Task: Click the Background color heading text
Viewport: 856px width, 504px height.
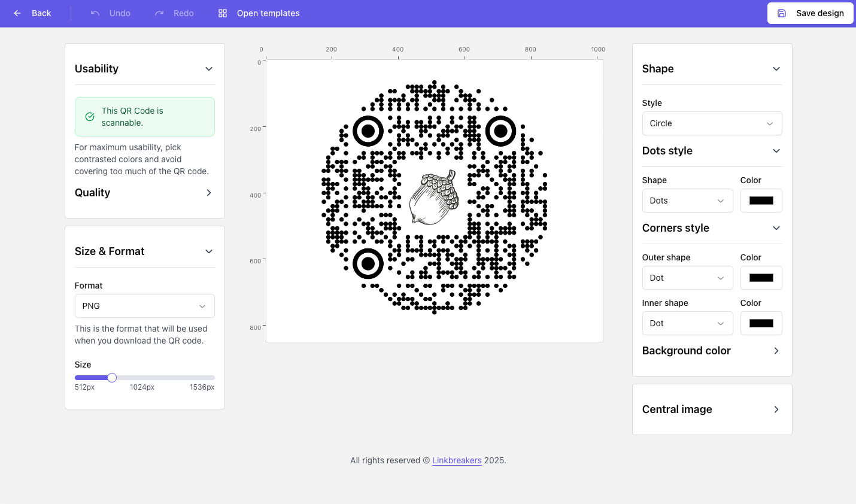Action: 687,351
